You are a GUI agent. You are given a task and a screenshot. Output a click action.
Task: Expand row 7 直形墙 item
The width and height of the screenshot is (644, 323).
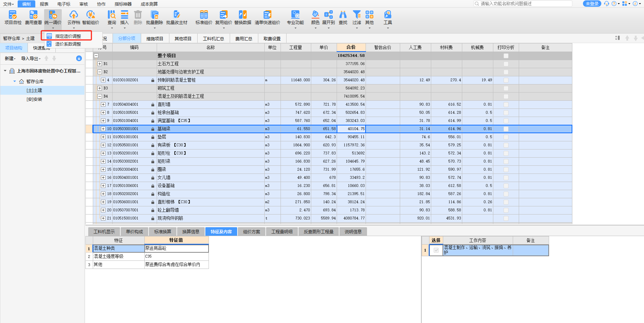point(103,105)
